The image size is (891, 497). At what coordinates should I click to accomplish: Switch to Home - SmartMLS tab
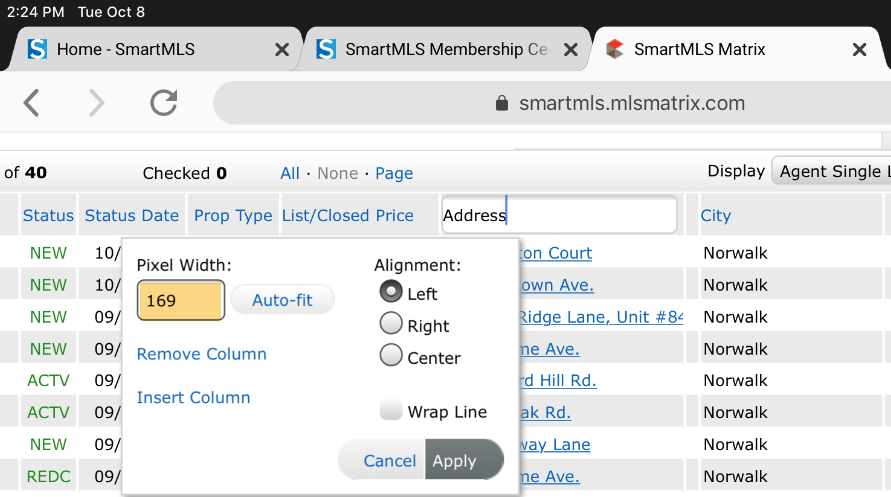125,49
